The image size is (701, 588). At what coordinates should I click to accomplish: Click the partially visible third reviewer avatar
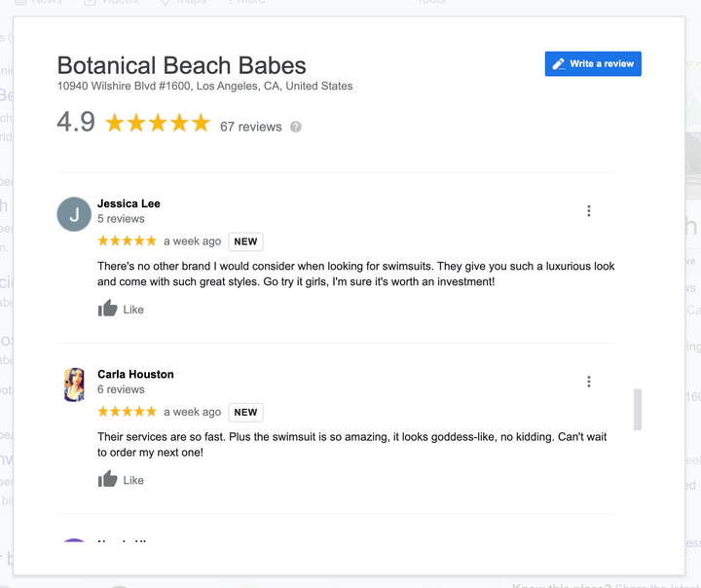coord(74,542)
